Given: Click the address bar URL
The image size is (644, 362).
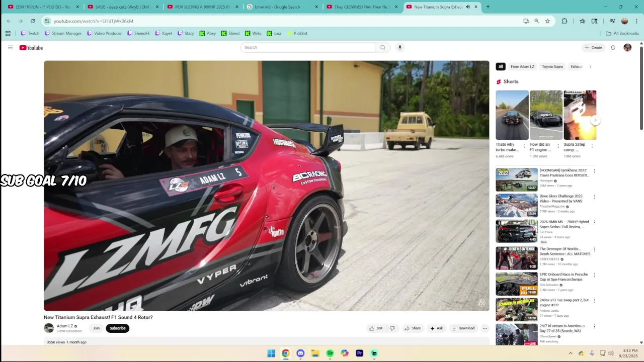Looking at the screenshot, I should [94, 21].
